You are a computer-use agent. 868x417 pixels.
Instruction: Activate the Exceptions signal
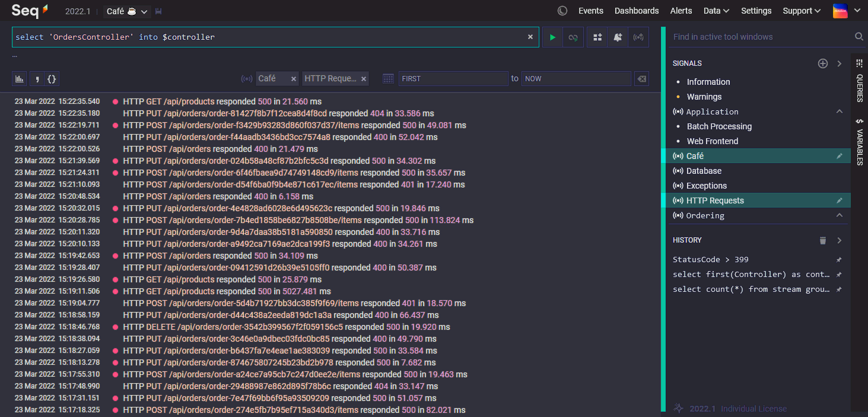click(x=706, y=186)
